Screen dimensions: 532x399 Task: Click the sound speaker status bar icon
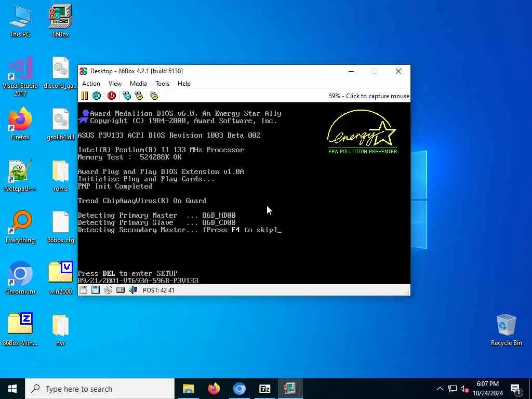[x=133, y=290]
